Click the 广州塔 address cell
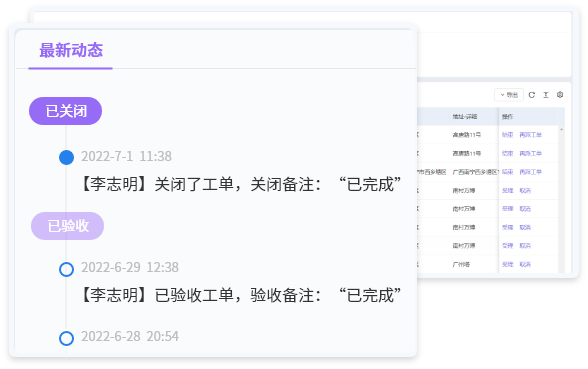Image resolution: width=588 pixels, height=369 pixels. click(x=461, y=264)
